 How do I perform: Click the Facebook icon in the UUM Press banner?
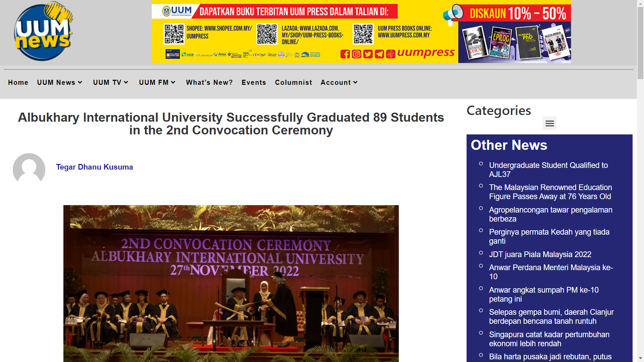(345, 54)
